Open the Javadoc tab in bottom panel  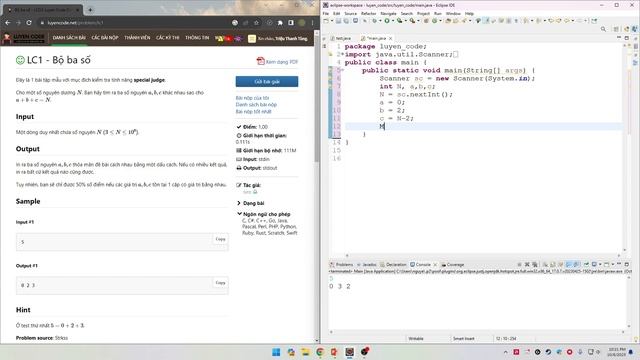pos(367,264)
